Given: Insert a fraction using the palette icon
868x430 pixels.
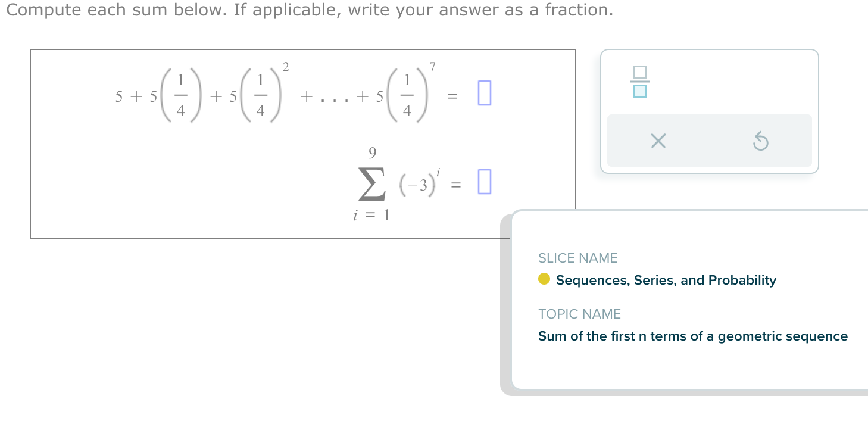Looking at the screenshot, I should point(639,82).
